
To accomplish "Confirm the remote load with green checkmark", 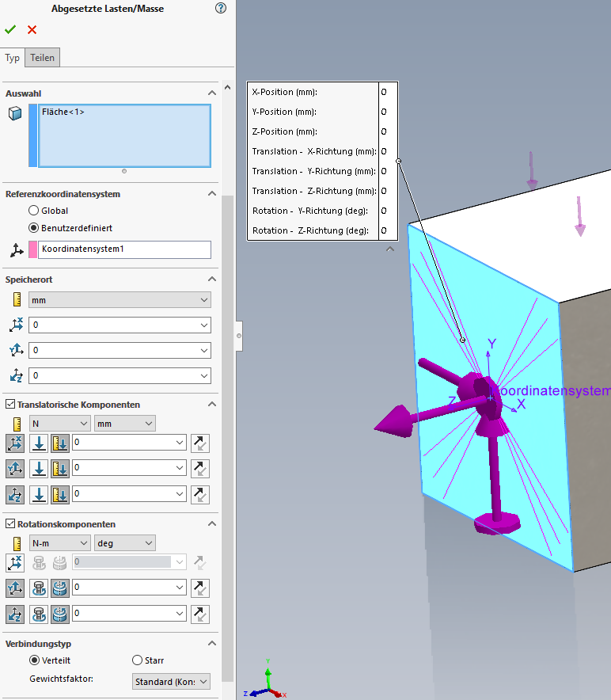I will pos(10,29).
